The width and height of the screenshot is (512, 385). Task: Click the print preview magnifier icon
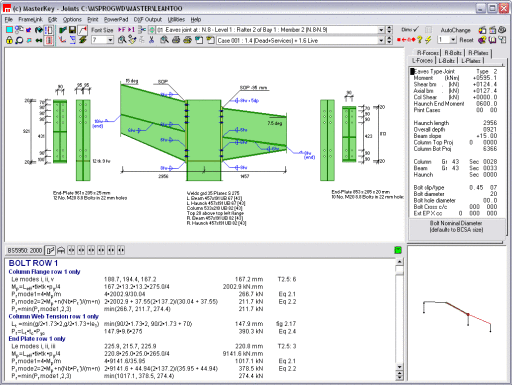click(164, 40)
